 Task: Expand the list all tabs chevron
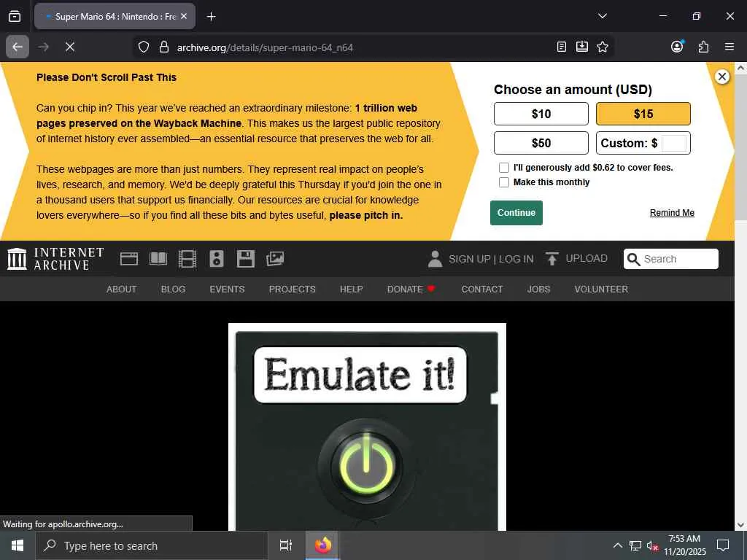pyautogui.click(x=602, y=16)
